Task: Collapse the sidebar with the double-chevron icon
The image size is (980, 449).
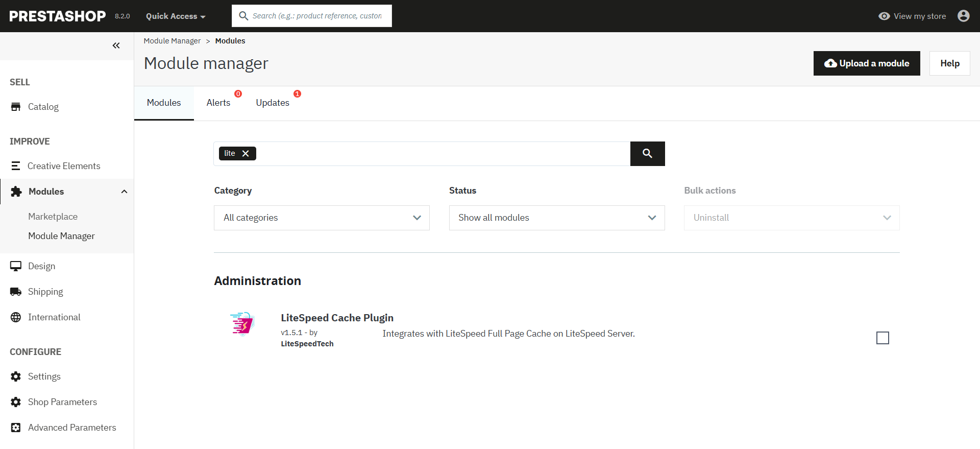Action: tap(116, 45)
